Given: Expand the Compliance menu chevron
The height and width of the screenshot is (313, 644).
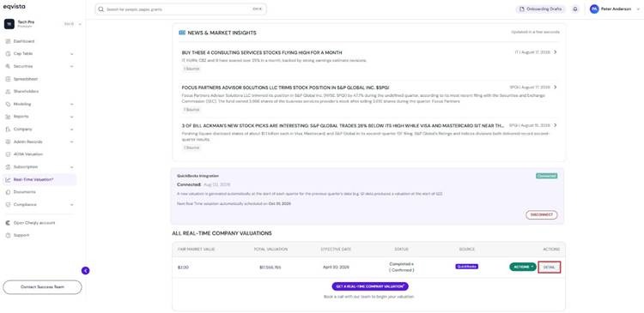Looking at the screenshot, I should click(x=72, y=205).
